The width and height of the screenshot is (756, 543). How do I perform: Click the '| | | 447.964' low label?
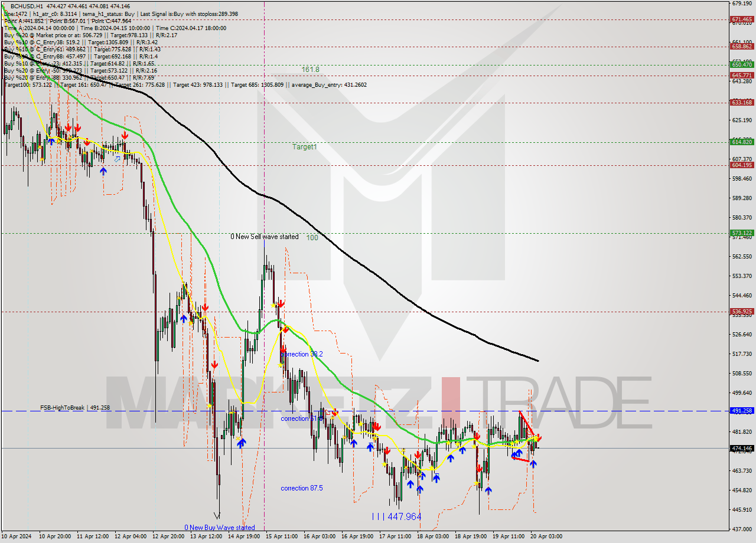click(397, 516)
